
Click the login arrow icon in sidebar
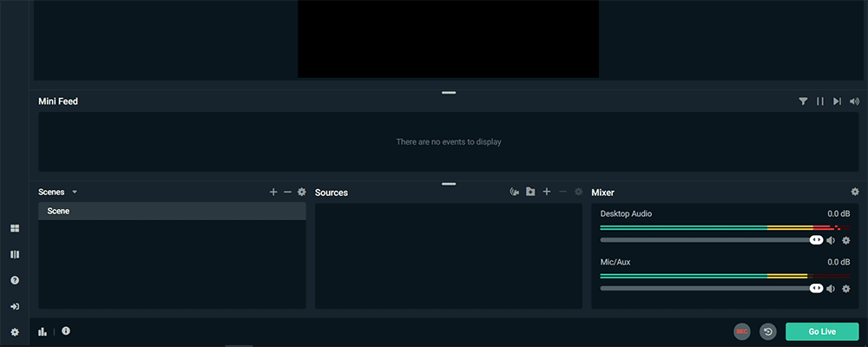tap(15, 306)
